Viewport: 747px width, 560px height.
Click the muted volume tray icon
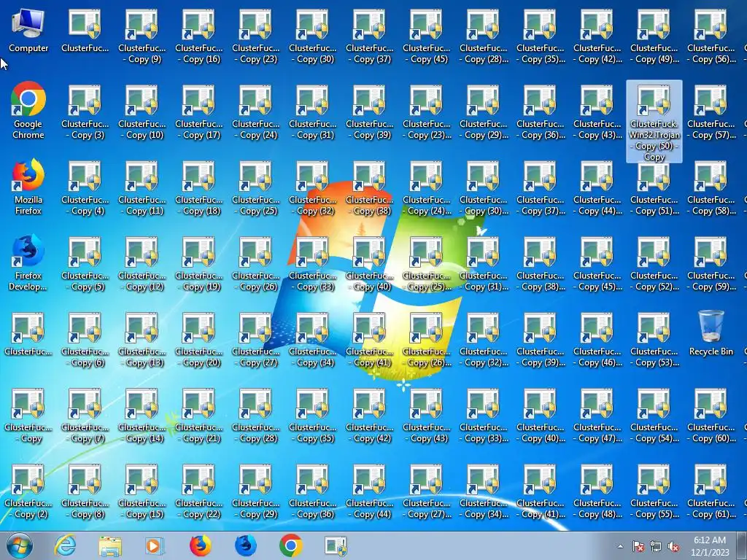point(673,547)
